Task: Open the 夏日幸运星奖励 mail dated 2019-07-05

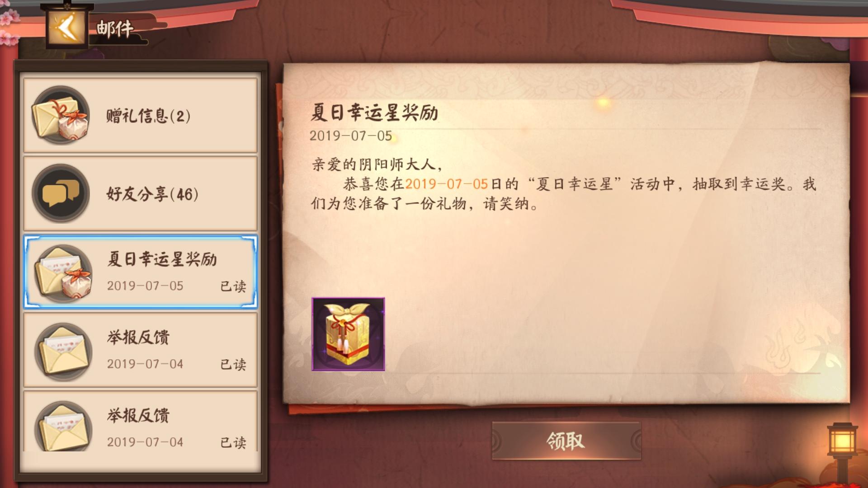Action: 141,272
